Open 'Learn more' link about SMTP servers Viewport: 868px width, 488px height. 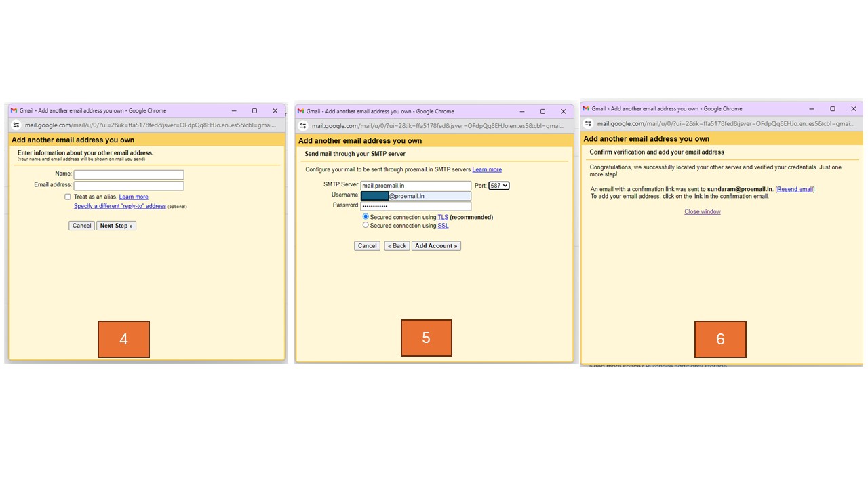click(x=487, y=169)
